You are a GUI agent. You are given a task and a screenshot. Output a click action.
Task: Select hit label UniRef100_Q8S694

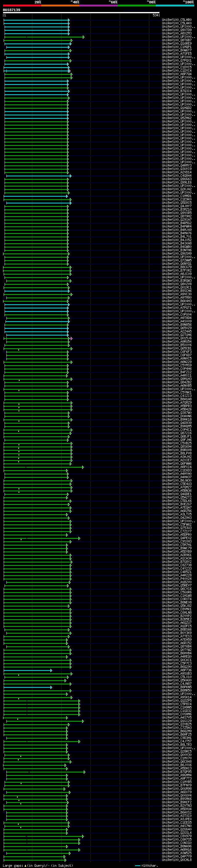(x=177, y=446)
